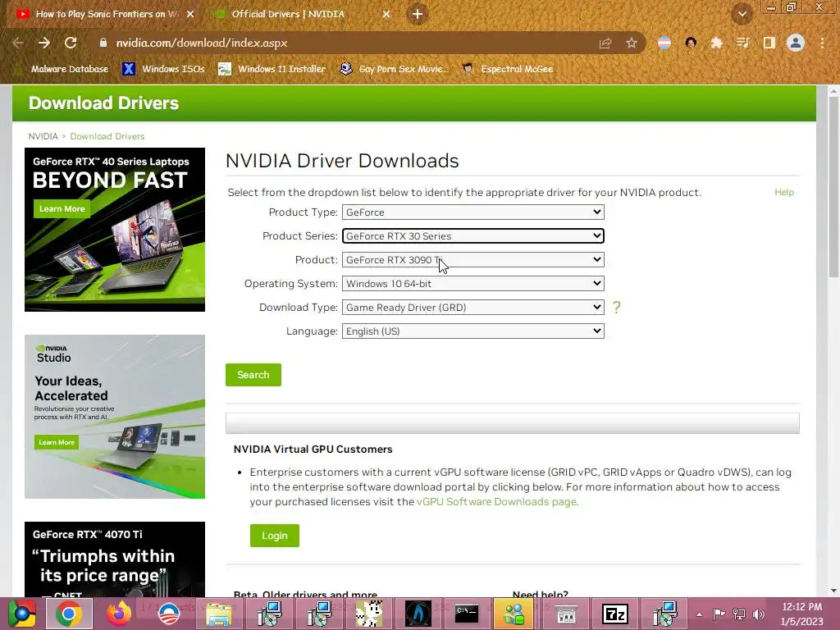Viewport: 840px width, 630px height.
Task: Open 7-Zip from the taskbar
Action: 615,614
